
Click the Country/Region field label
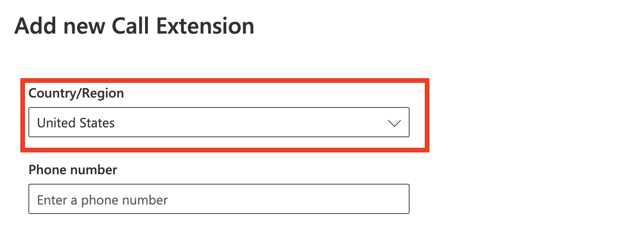pyautogui.click(x=76, y=93)
